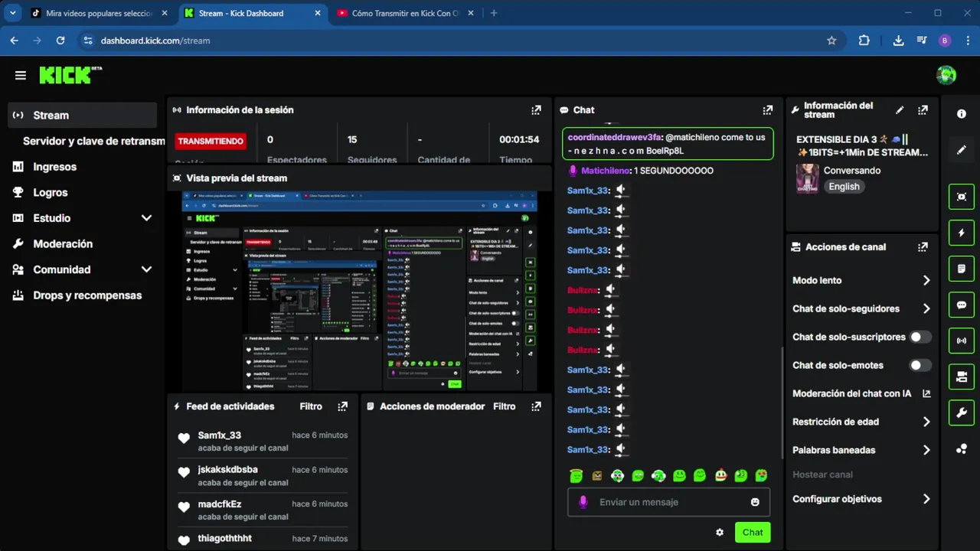The image size is (980, 551).
Task: Send message with the green Chat button
Action: click(753, 533)
